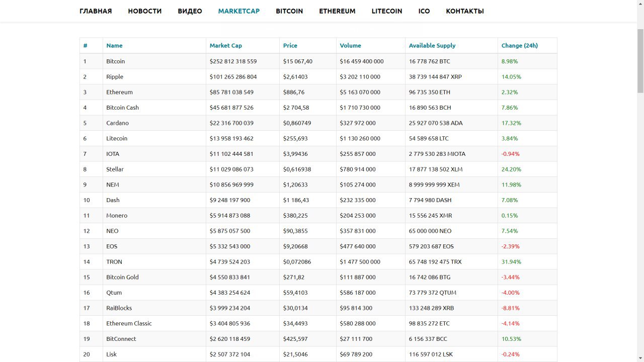Click Ripple volume $3 202 110 000
644x362 pixels.
tap(360, 77)
